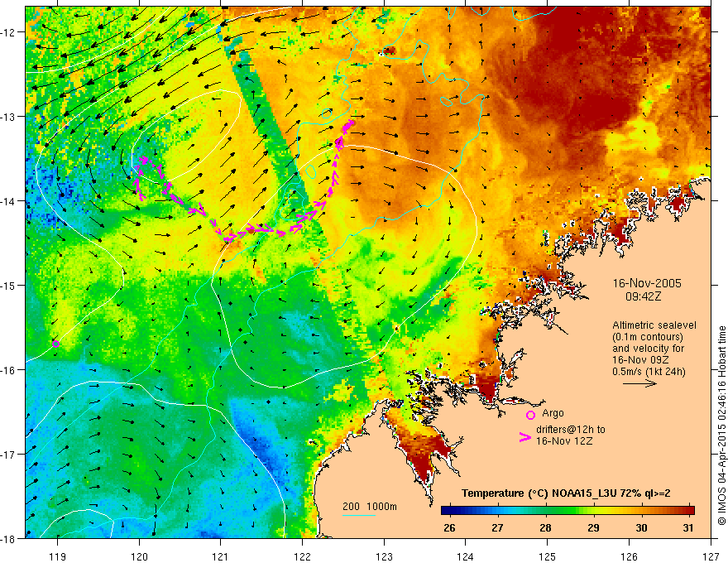This screenshot has height=563, width=728.
Task: Click the '16-Nov 12Z' drifter date text
Action: click(x=564, y=440)
